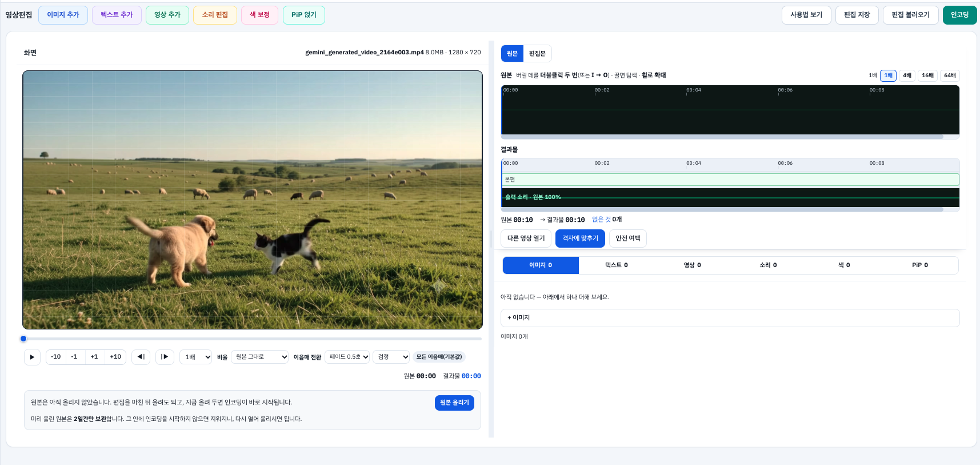This screenshot has height=465, width=980.
Task: Step forward to next frame icon
Action: pos(165,357)
